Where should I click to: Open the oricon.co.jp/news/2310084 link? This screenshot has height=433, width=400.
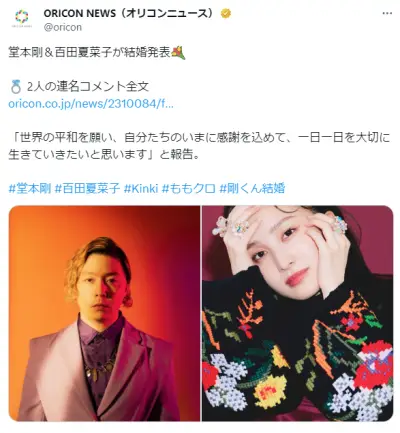[x=91, y=104]
